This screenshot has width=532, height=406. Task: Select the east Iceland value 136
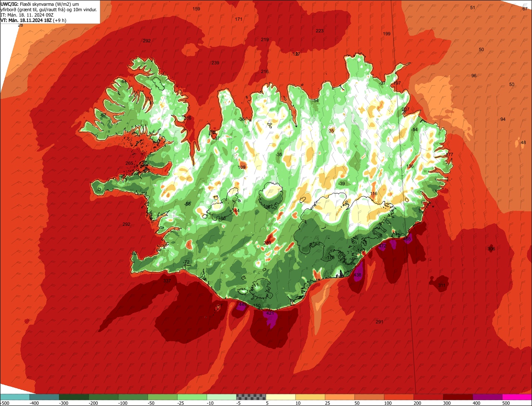(410, 166)
